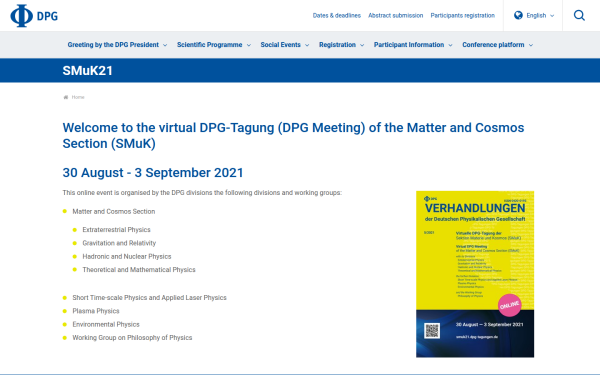Expand the Participant Information menu
This screenshot has height=375, width=600.
[x=413, y=45]
